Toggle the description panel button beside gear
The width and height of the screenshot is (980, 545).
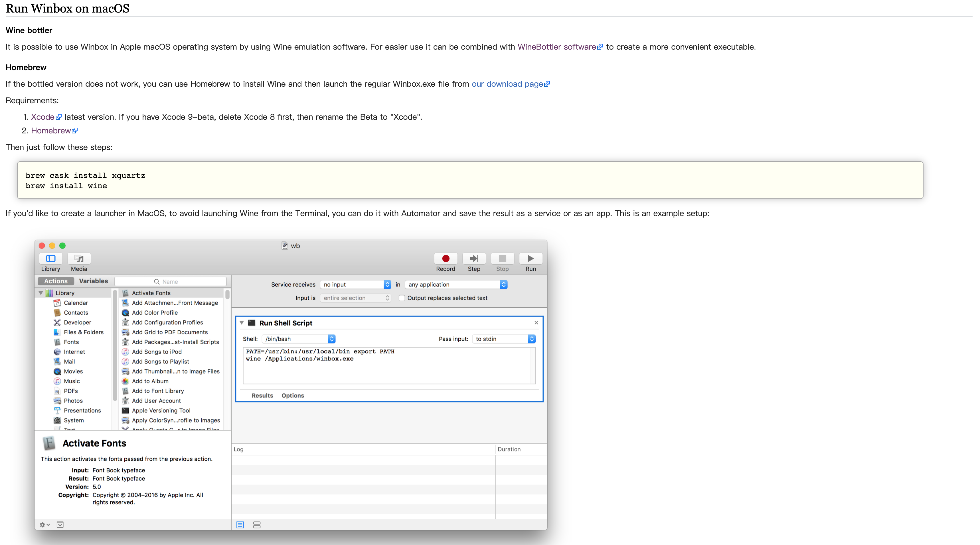point(60,524)
